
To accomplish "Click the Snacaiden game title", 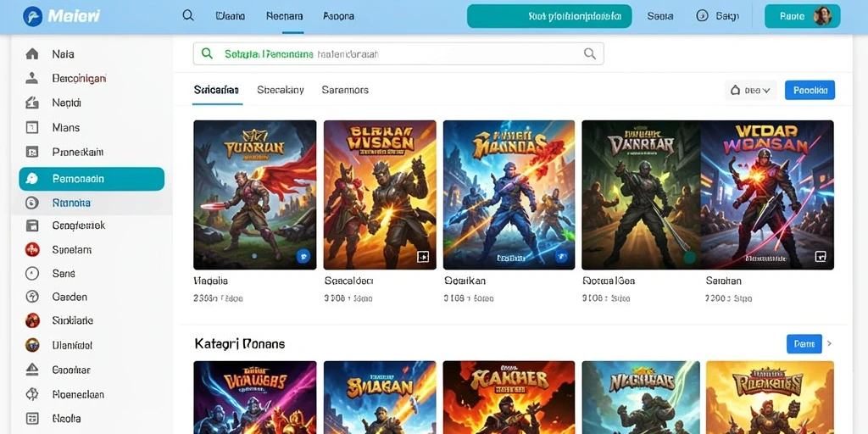I will (348, 281).
